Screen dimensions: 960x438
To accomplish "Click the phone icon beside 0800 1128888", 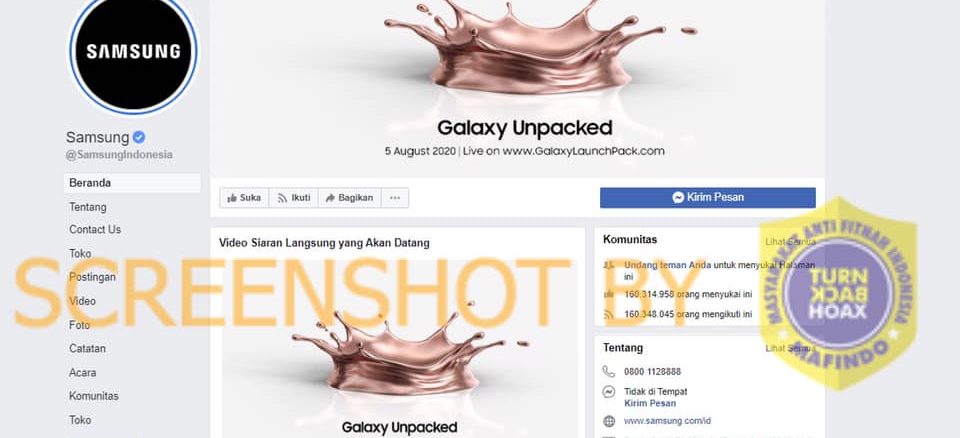I will click(x=609, y=371).
